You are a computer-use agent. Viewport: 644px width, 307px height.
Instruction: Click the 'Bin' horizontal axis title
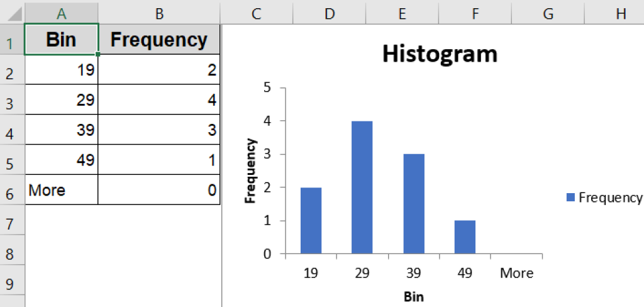pos(414,296)
